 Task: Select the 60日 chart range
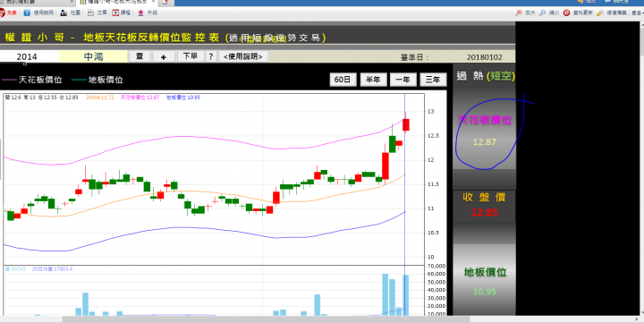(x=343, y=80)
